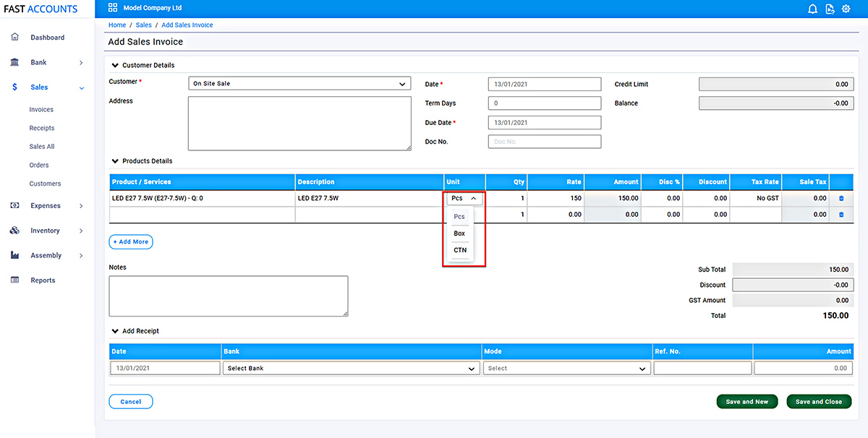Expand the Expenses sidebar menu
Viewport: 868px width, 438px height.
81,206
